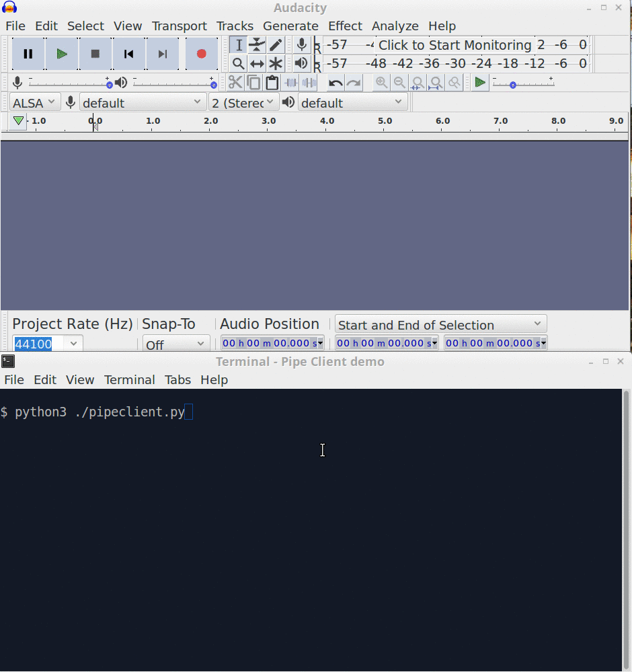Skip to end of the project
The image size is (632, 672).
[163, 54]
